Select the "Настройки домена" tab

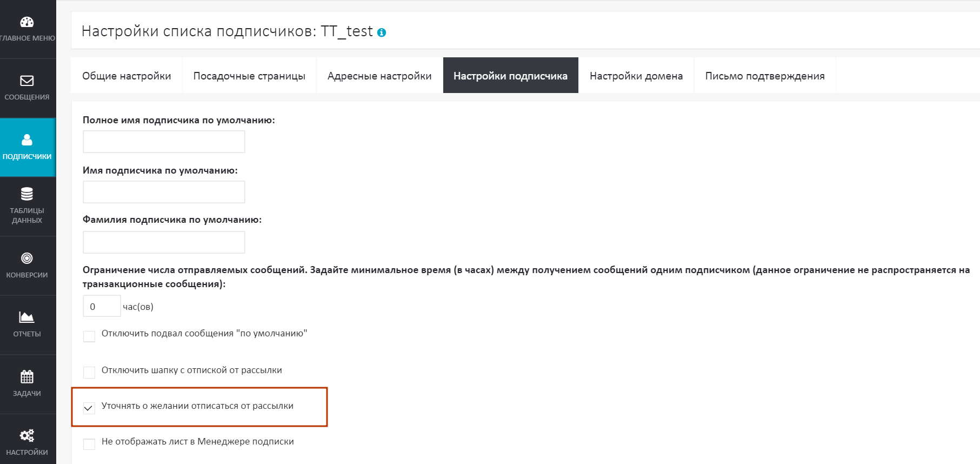coord(636,76)
